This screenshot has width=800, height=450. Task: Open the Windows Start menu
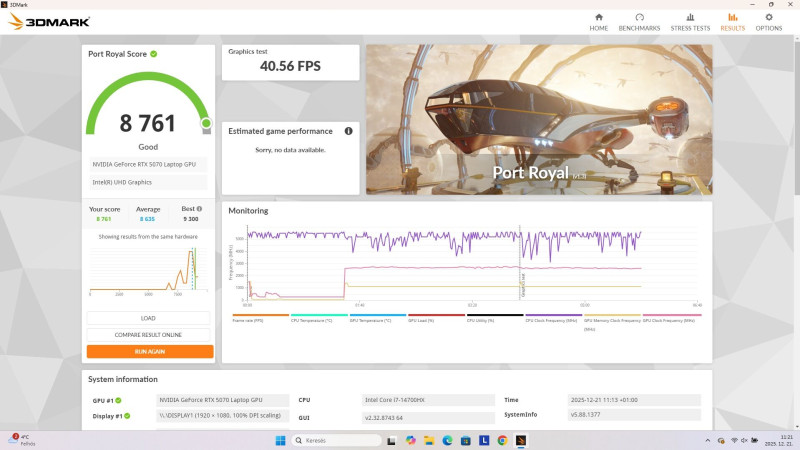pos(280,440)
